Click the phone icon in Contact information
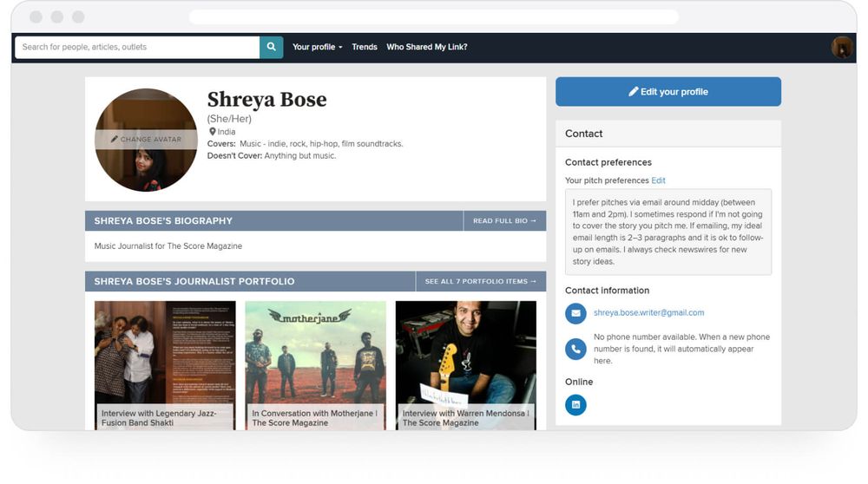868x484 pixels. coord(575,349)
